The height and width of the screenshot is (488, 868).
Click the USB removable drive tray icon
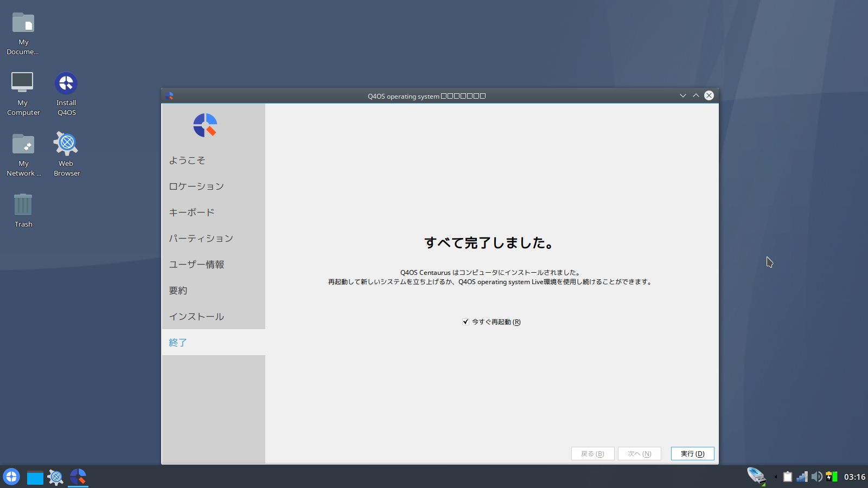(x=757, y=476)
